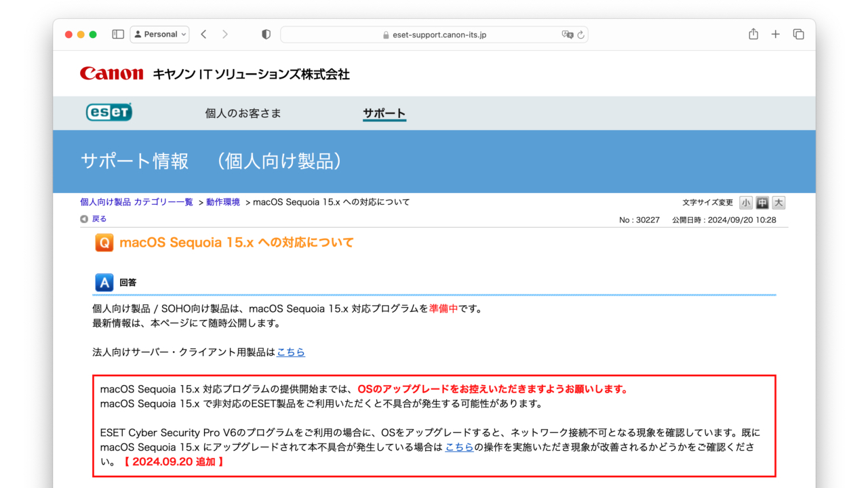
Task: Show the tab overview icon
Action: 798,34
